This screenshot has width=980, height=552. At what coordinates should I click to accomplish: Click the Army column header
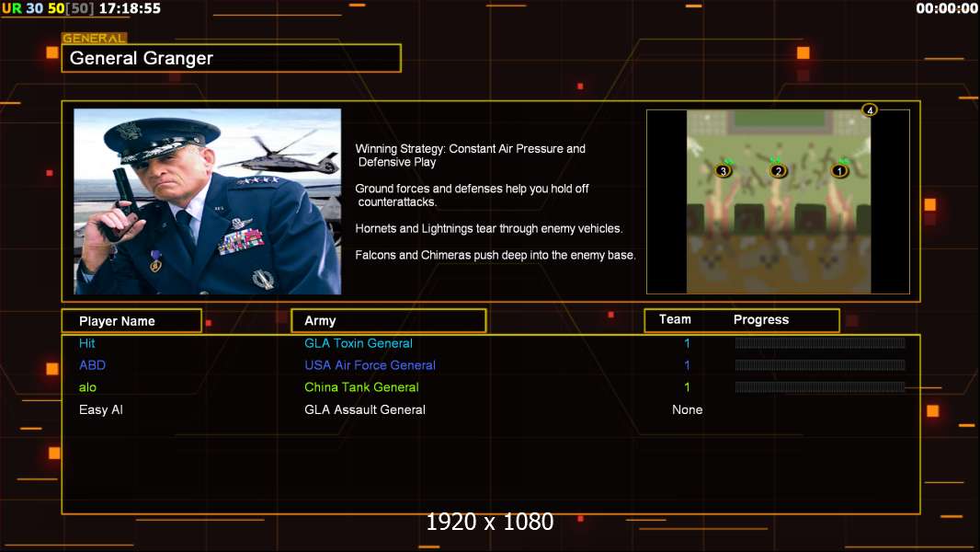click(388, 321)
